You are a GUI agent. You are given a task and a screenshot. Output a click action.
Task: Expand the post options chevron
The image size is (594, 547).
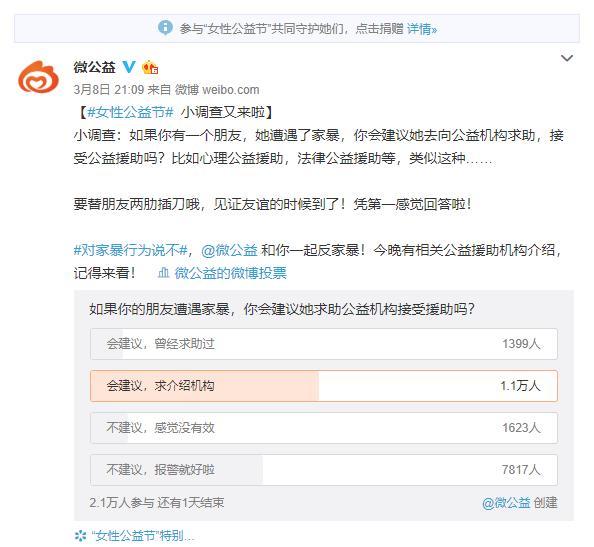(x=566, y=58)
